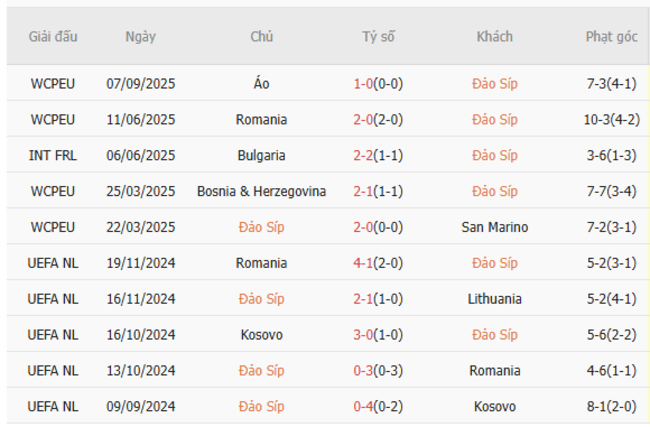Click the "Chủ" home team header
Image resolution: width=650 pixels, height=427 pixels.
pyautogui.click(x=262, y=37)
